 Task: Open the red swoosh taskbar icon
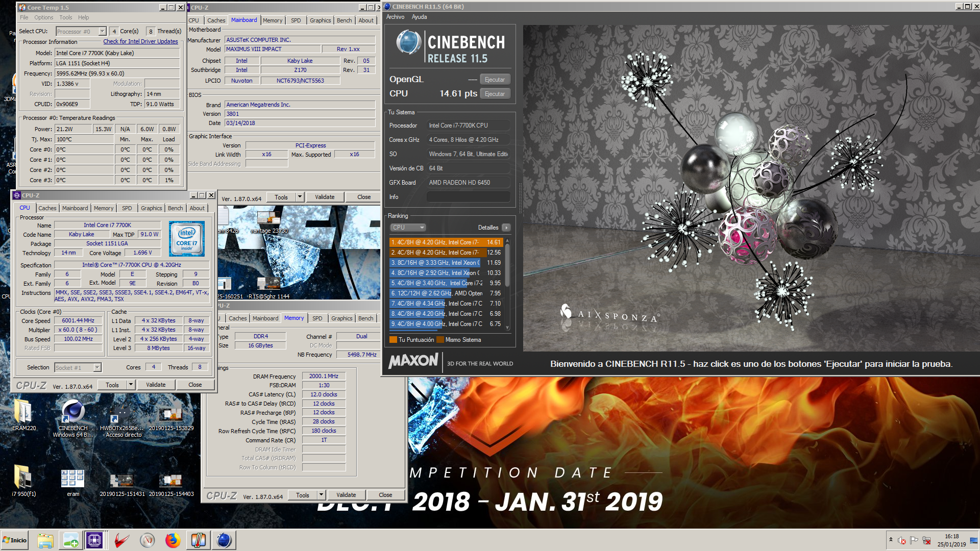(x=121, y=540)
